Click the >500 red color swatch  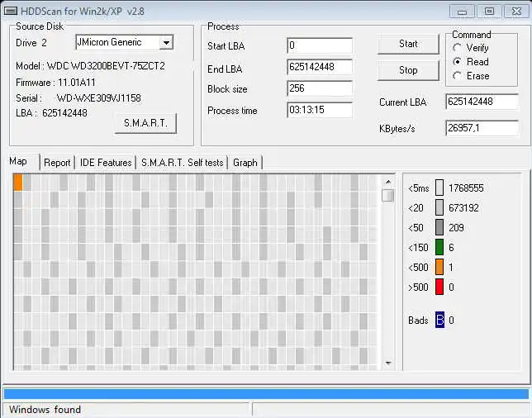(439, 287)
